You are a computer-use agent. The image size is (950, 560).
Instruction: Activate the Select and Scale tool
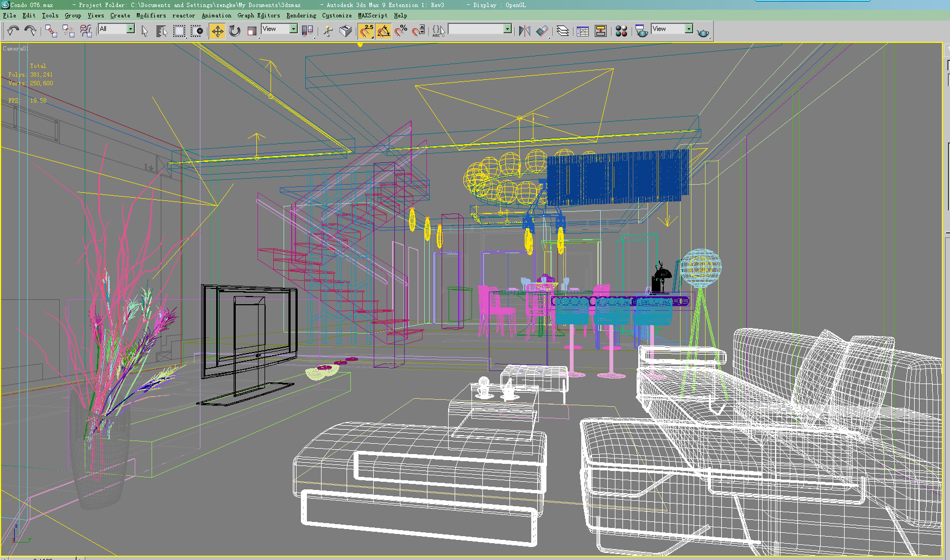coord(252,31)
